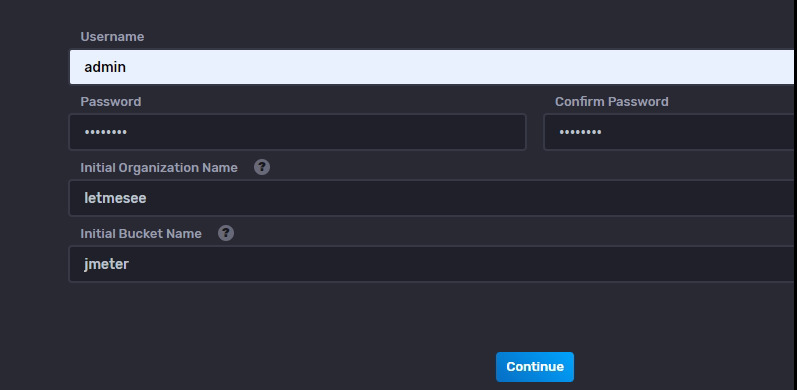The height and width of the screenshot is (390, 797).
Task: Click the Password label text
Action: click(111, 102)
